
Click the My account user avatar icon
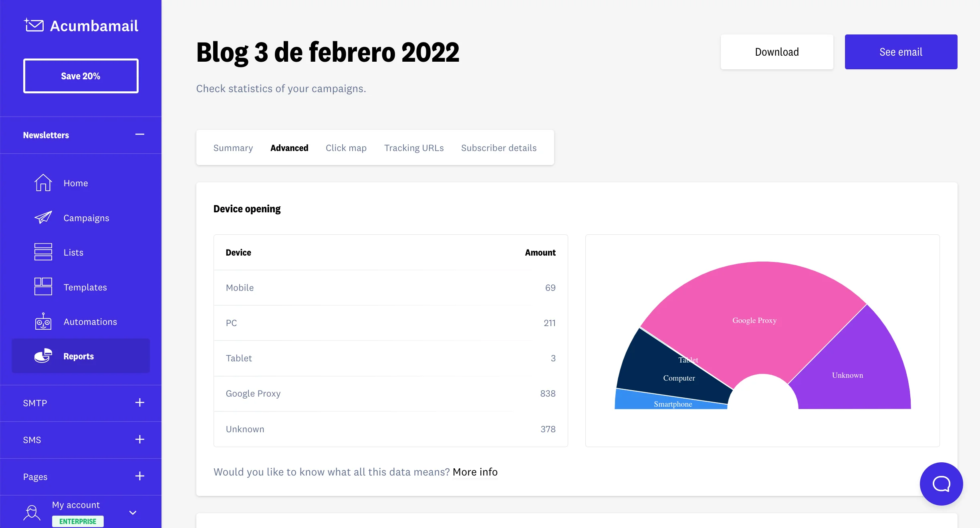(32, 513)
